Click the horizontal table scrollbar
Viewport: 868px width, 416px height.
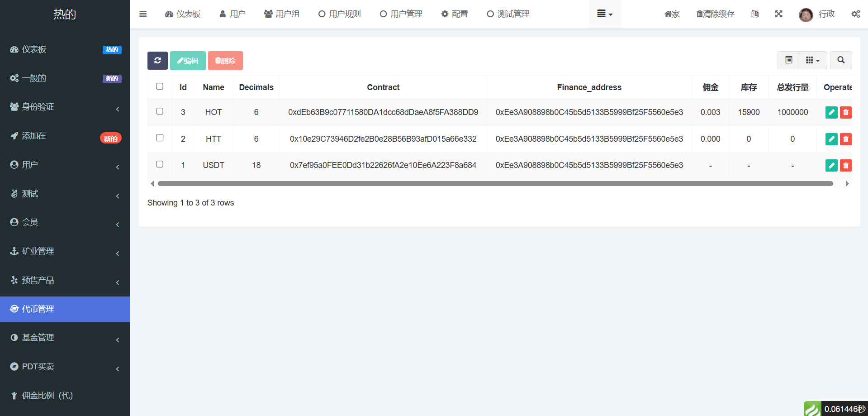click(495, 184)
